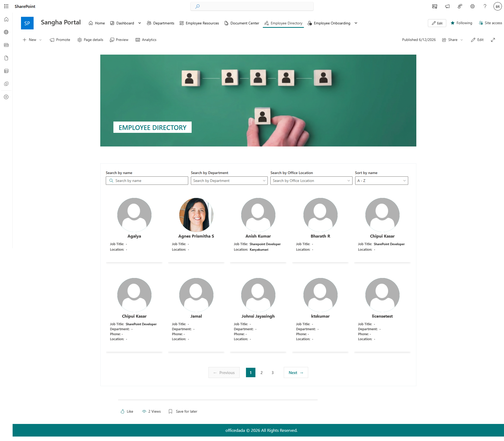The image size is (504, 441).
Task: Click the expand to full screen arrow icon
Action: [x=493, y=40]
